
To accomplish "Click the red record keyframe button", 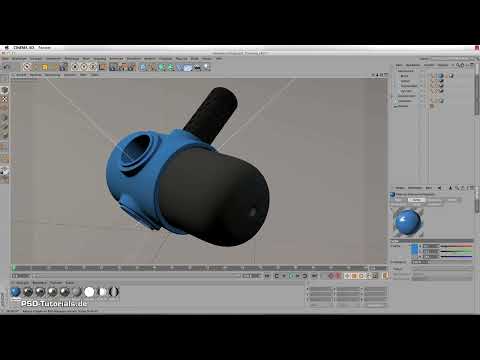I will [x=331, y=276].
